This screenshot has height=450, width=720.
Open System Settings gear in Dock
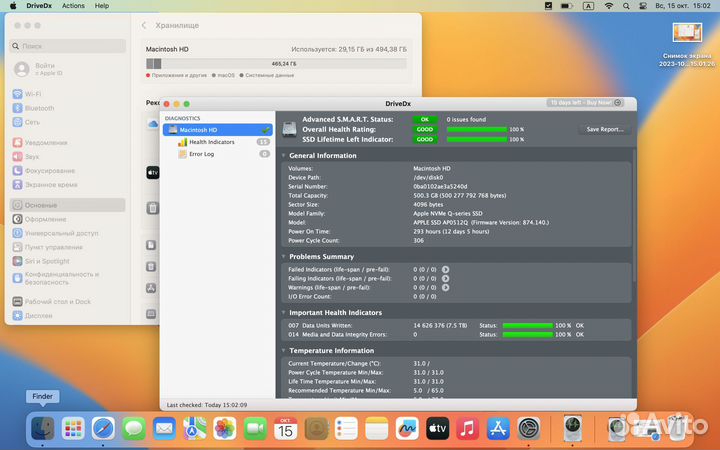pos(529,429)
